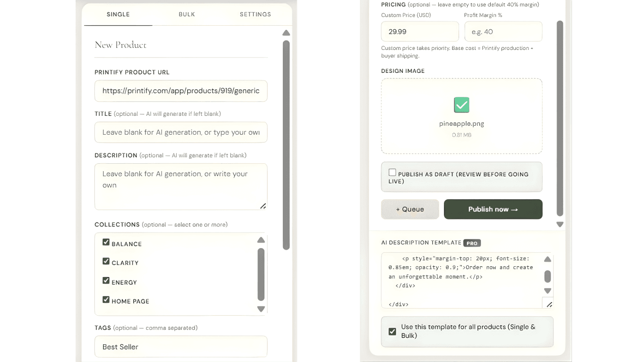The width and height of the screenshot is (644, 362).
Task: Click the COLLECTIONS label text
Action: [x=117, y=224]
